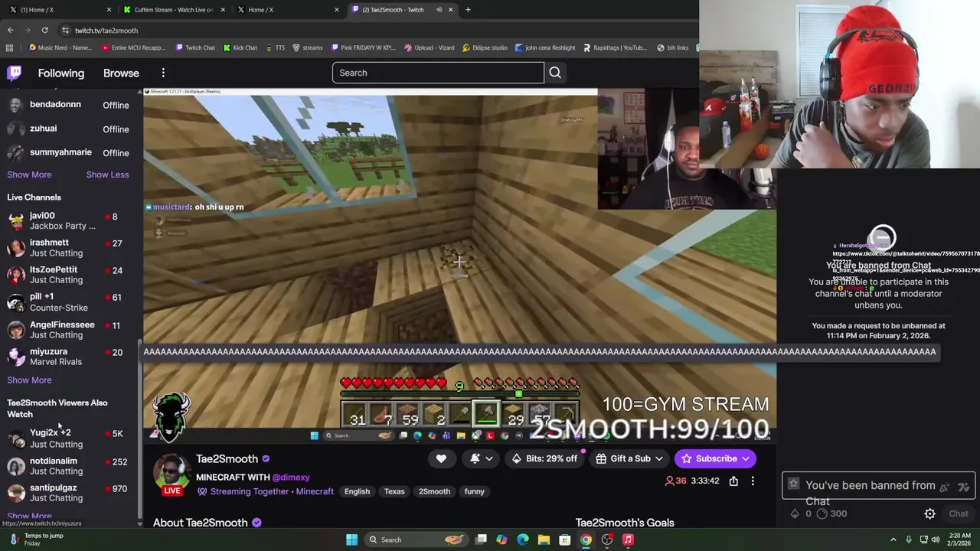
Task: Open the Chrome apps grid icon
Action: pos(9,47)
